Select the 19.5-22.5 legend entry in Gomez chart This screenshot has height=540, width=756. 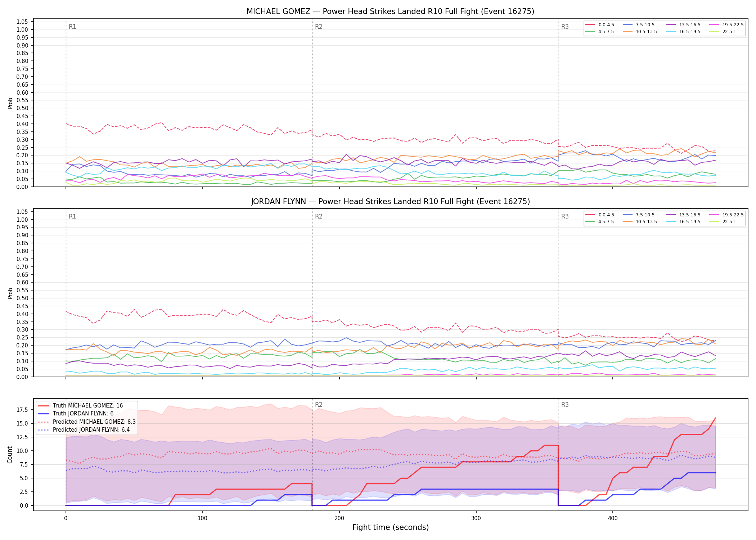point(726,25)
